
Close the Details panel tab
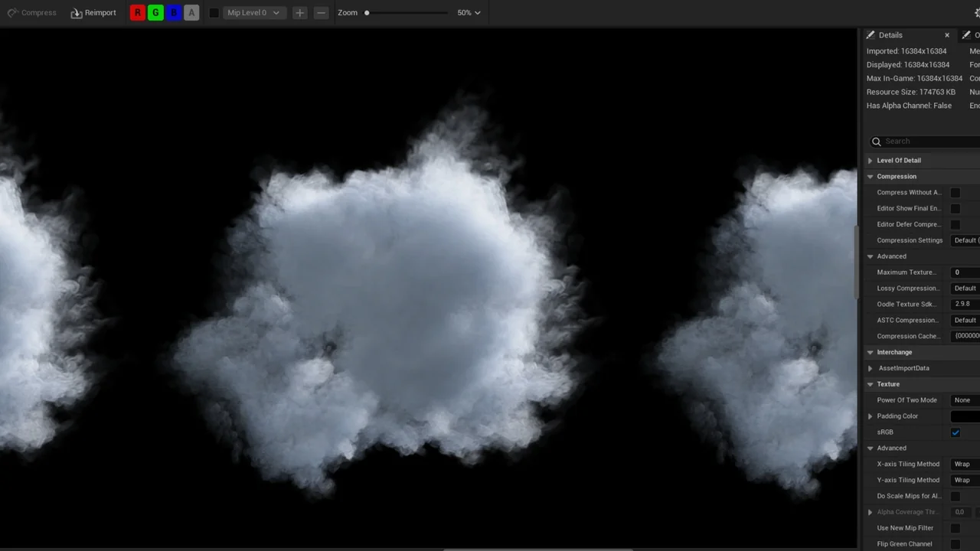point(947,35)
